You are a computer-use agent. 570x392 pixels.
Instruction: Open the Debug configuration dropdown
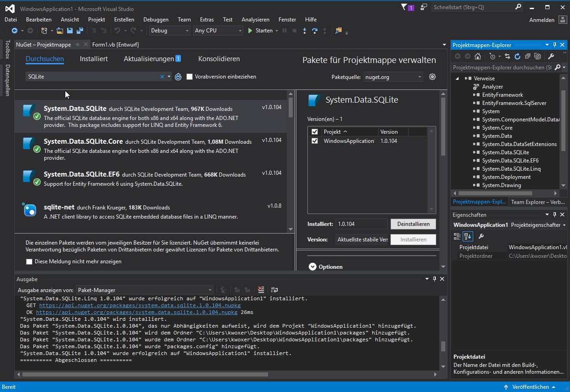(169, 31)
